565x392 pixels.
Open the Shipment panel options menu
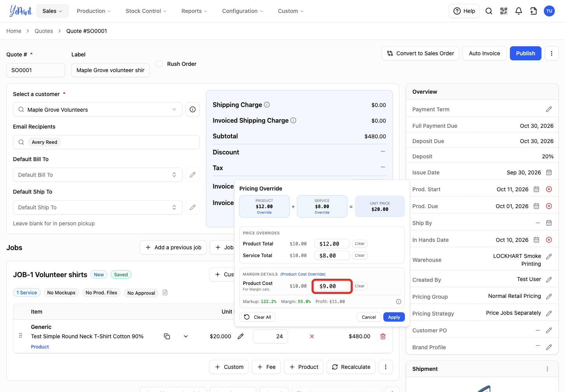547,369
